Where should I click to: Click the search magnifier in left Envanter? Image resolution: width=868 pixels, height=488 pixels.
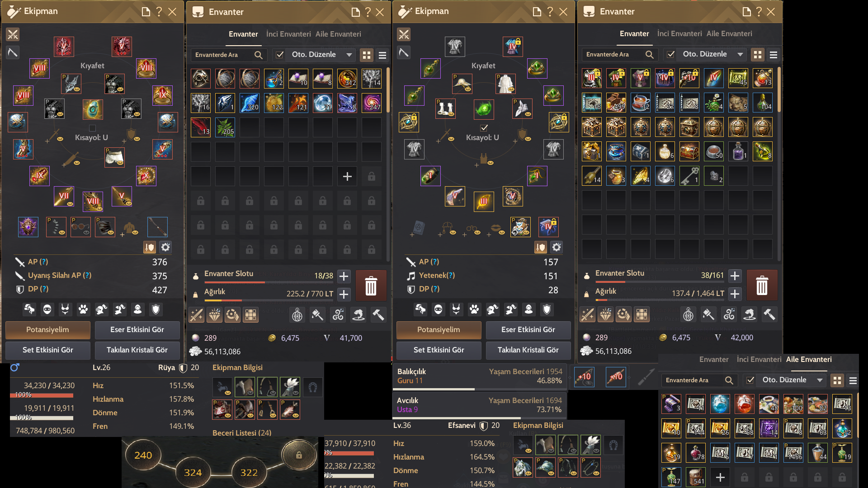pyautogui.click(x=259, y=55)
